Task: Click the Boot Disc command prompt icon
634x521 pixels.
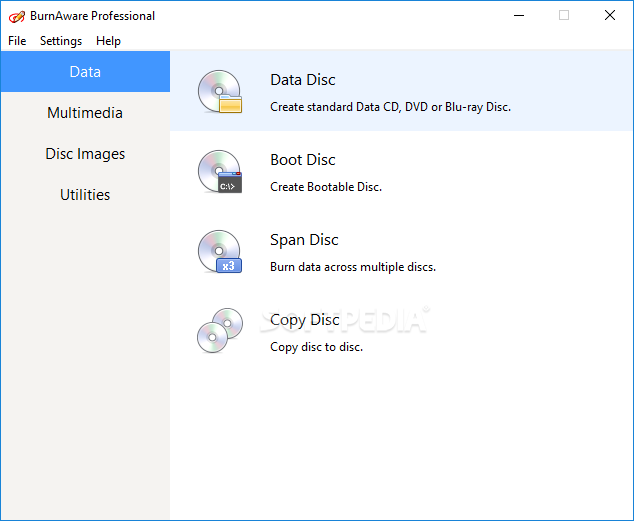Action: pos(220,171)
